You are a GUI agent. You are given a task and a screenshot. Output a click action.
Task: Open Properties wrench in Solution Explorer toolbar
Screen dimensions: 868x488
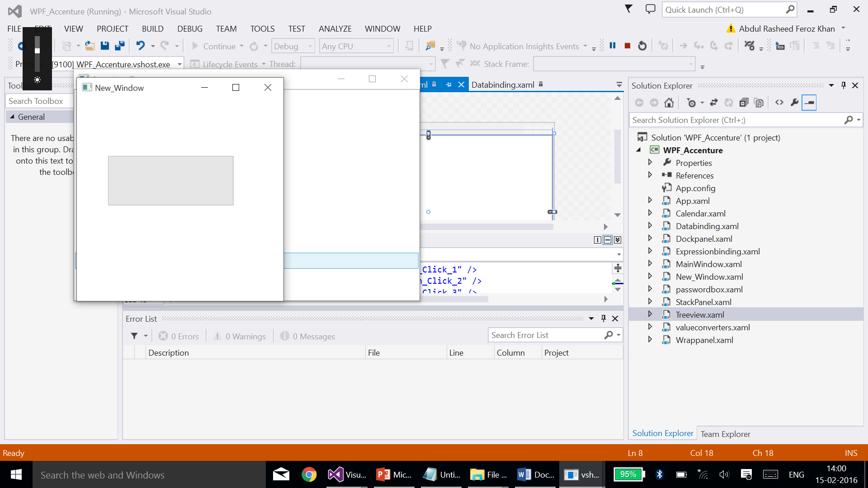tap(794, 103)
